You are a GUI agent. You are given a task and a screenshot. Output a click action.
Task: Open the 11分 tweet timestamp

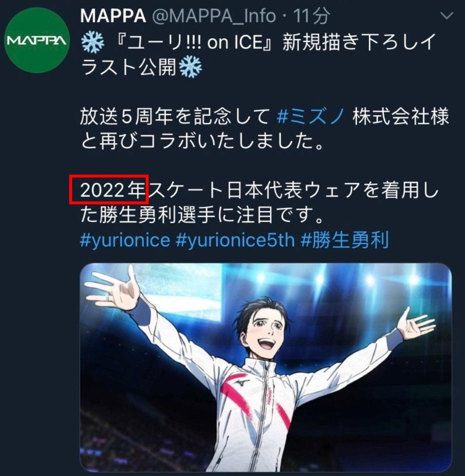(x=312, y=16)
